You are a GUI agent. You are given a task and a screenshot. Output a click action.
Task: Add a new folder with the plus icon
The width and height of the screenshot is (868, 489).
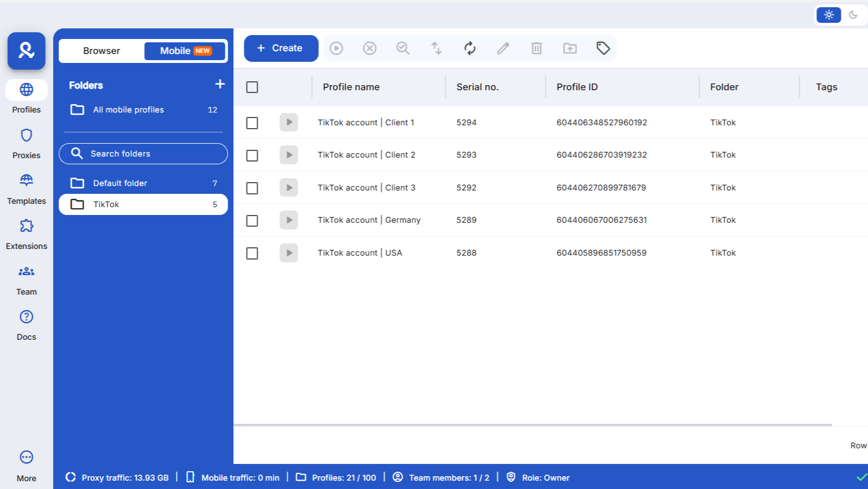pyautogui.click(x=220, y=84)
